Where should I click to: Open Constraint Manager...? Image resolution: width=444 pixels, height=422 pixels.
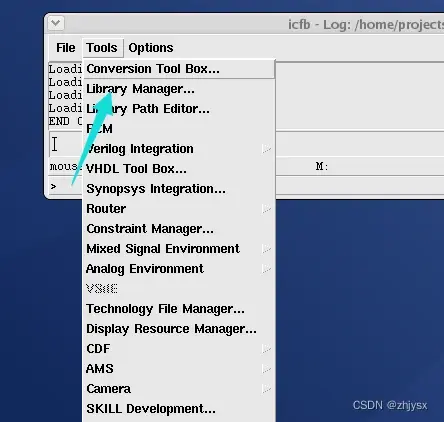pyautogui.click(x=179, y=229)
